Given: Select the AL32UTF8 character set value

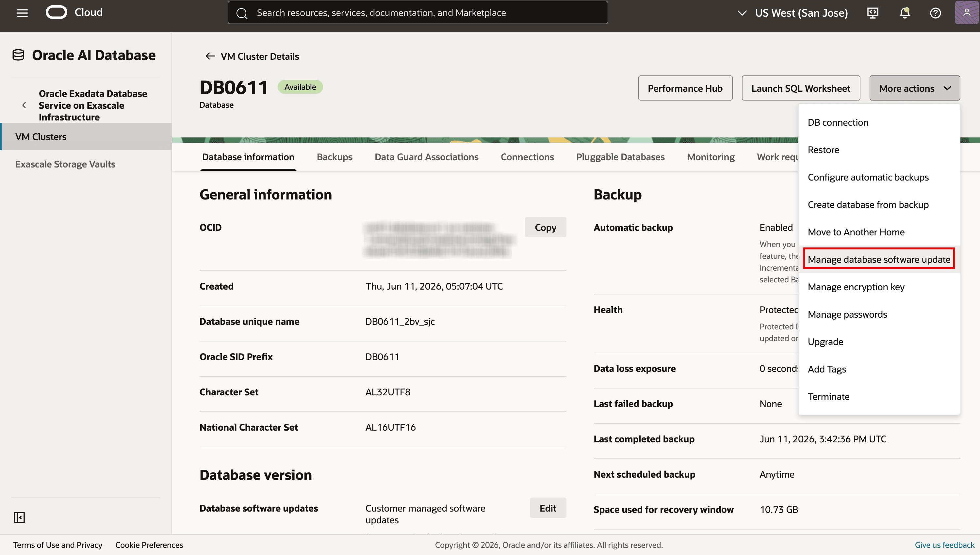Looking at the screenshot, I should pos(388,392).
